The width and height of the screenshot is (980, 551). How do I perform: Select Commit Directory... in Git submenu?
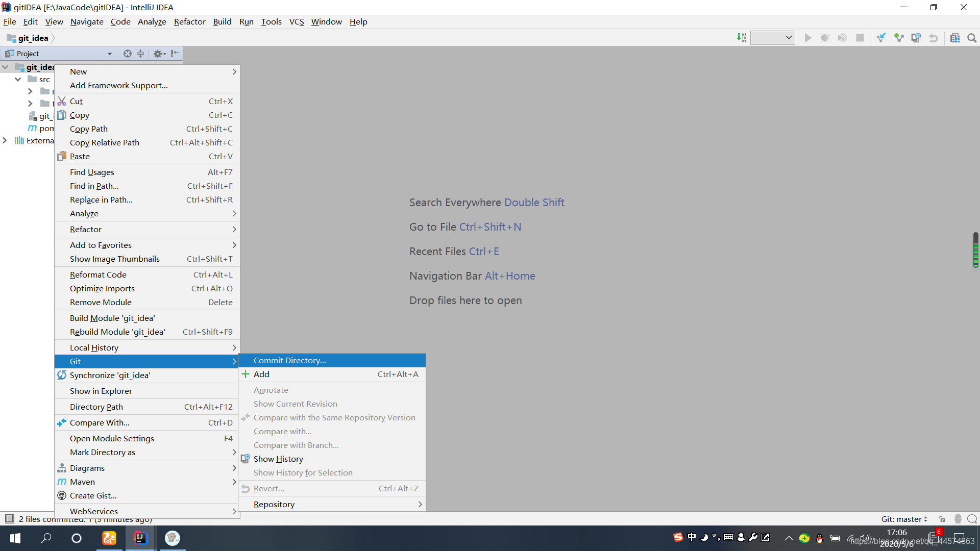(x=332, y=360)
